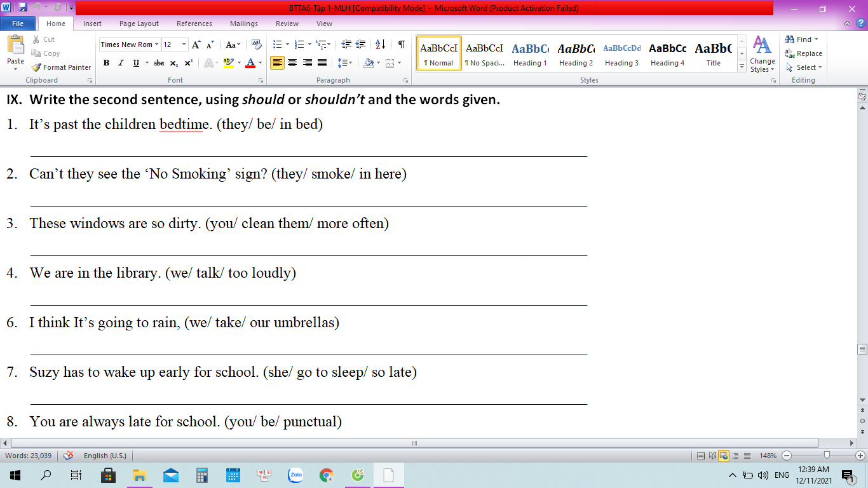This screenshot has height=488, width=868.
Task: Click the zoom slider handle
Action: [x=827, y=456]
